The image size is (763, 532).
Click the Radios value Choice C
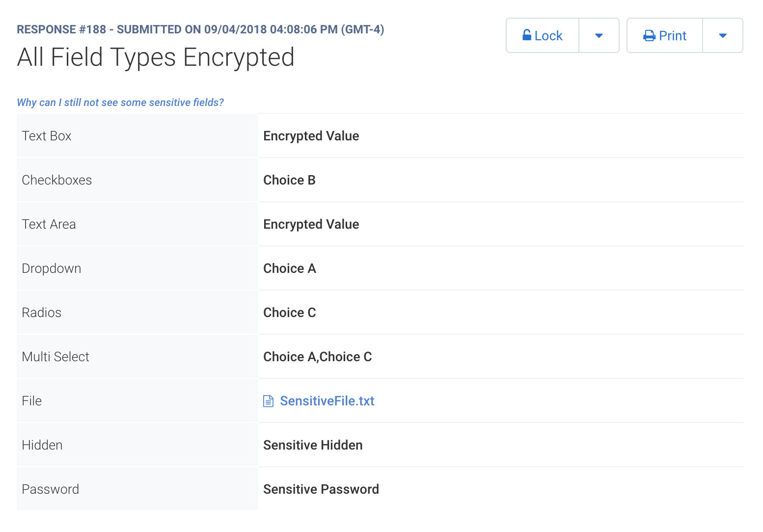[290, 313]
